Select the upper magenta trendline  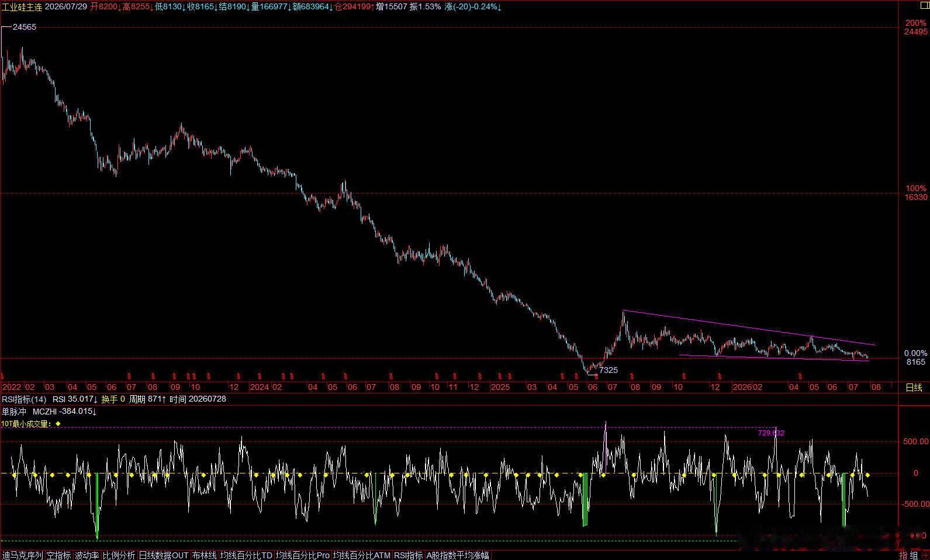(x=748, y=327)
